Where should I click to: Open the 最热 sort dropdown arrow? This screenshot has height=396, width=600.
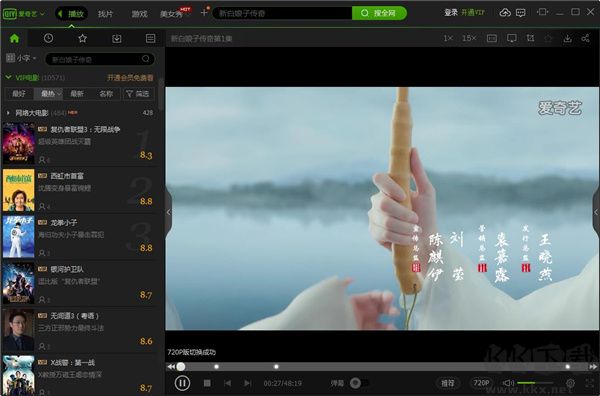(59, 94)
